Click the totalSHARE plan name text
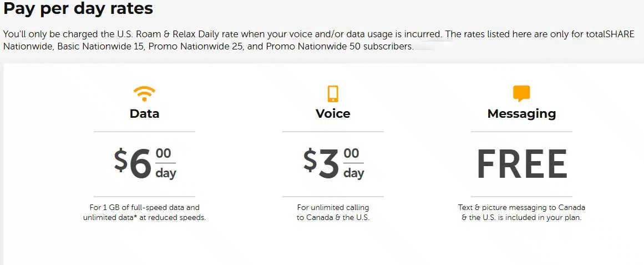644x265 pixels. click(x=608, y=34)
